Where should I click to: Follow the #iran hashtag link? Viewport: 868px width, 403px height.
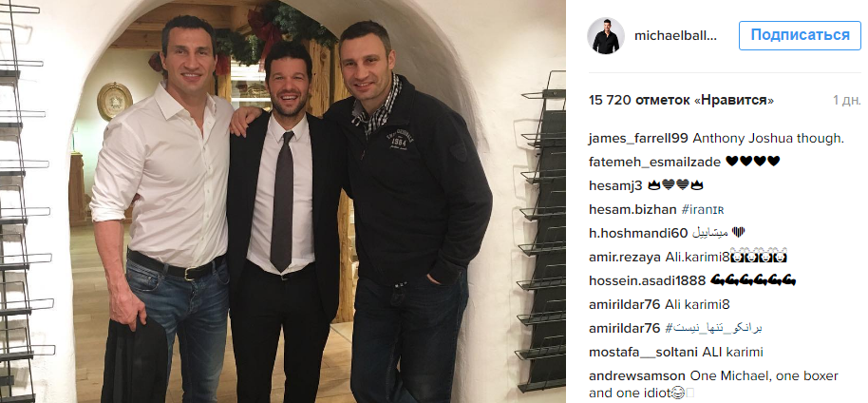coord(703,209)
